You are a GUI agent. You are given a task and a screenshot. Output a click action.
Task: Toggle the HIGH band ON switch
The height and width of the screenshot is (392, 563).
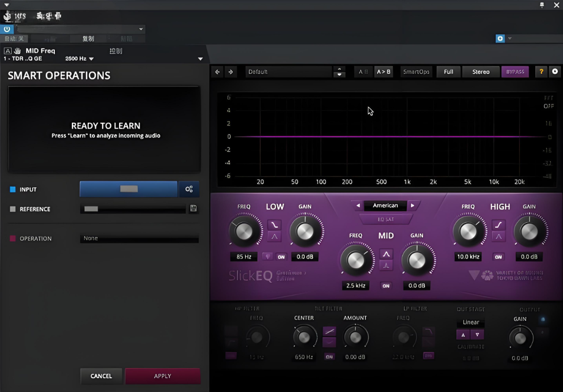(498, 257)
